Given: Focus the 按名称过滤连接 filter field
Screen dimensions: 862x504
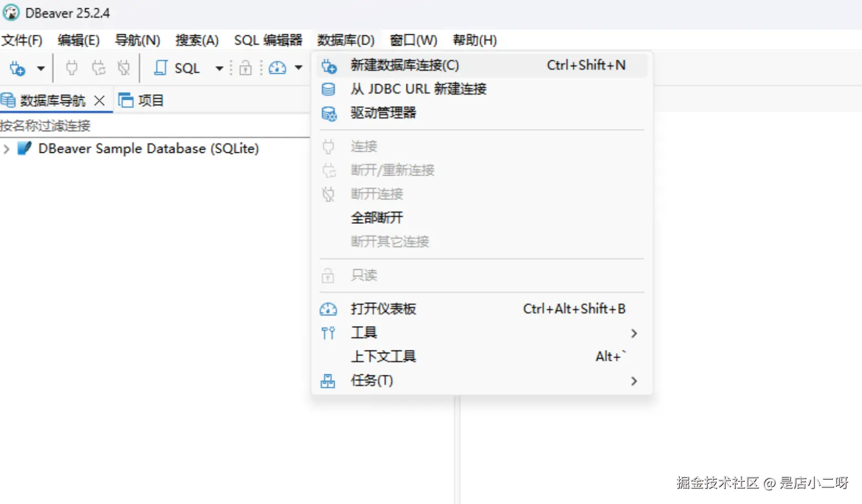Looking at the screenshot, I should 155,126.
